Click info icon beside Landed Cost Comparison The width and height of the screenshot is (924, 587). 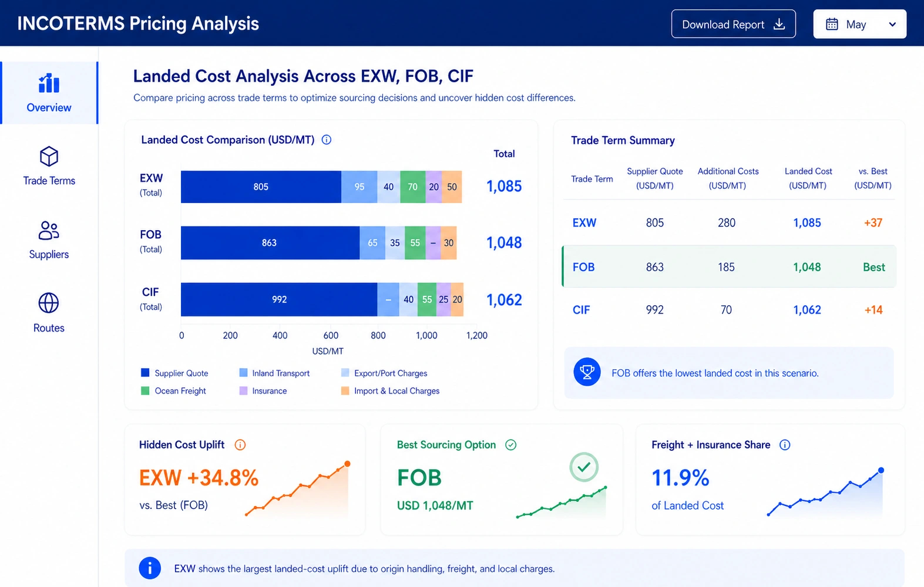click(327, 140)
